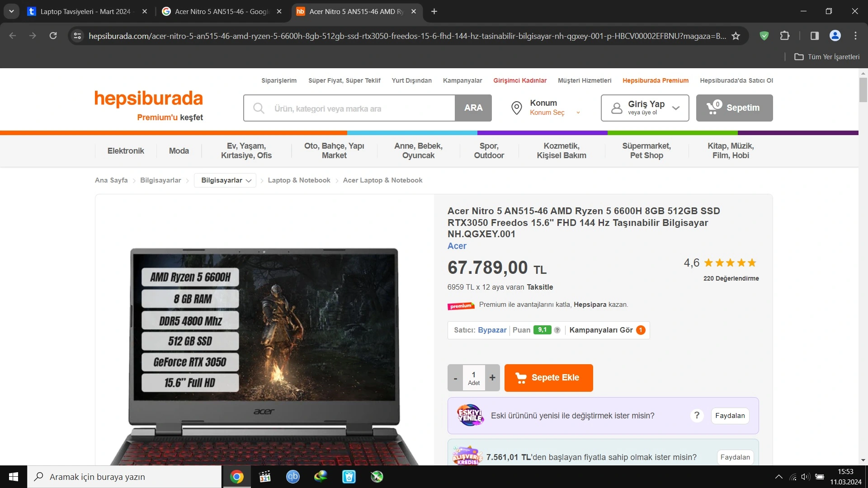Click Faydalan in the shopping credit banner

coord(735,457)
